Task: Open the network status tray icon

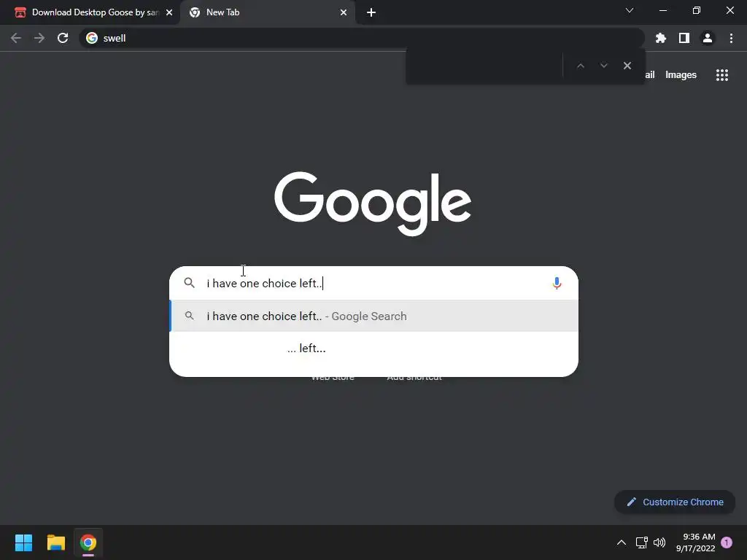Action: (642, 542)
